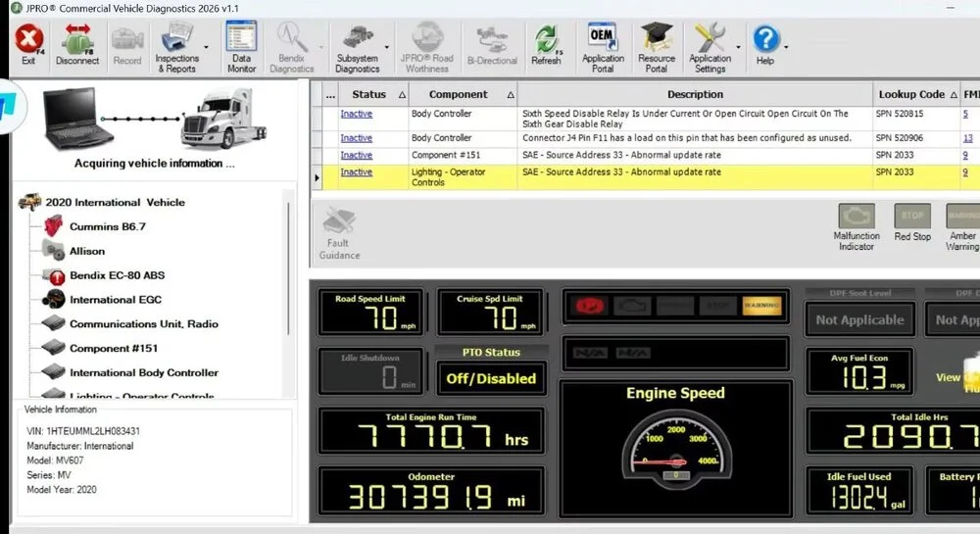Select the Sixth Speed Disable Relay description

[685, 119]
